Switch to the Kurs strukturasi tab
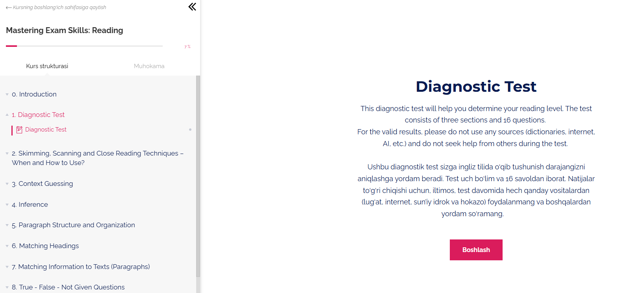Image resolution: width=644 pixels, height=293 pixels. (x=47, y=66)
